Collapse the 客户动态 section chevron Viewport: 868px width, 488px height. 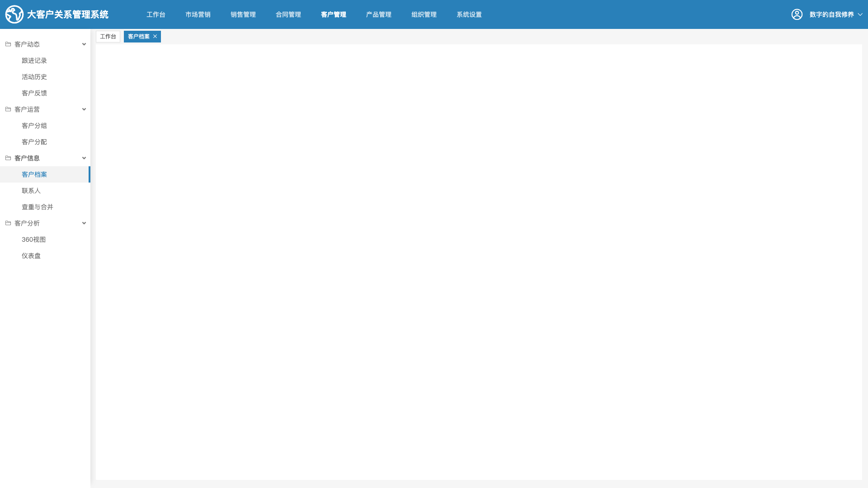point(84,44)
